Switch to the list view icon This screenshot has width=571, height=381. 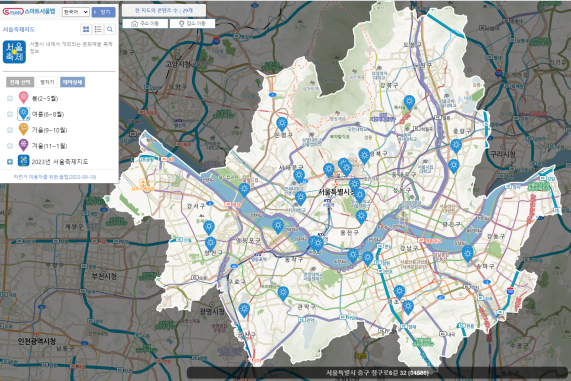(98, 29)
